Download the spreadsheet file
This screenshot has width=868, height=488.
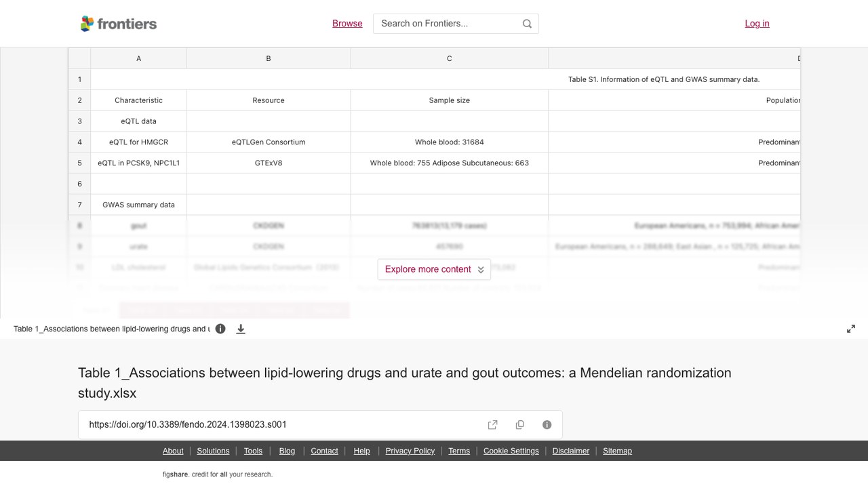241,329
